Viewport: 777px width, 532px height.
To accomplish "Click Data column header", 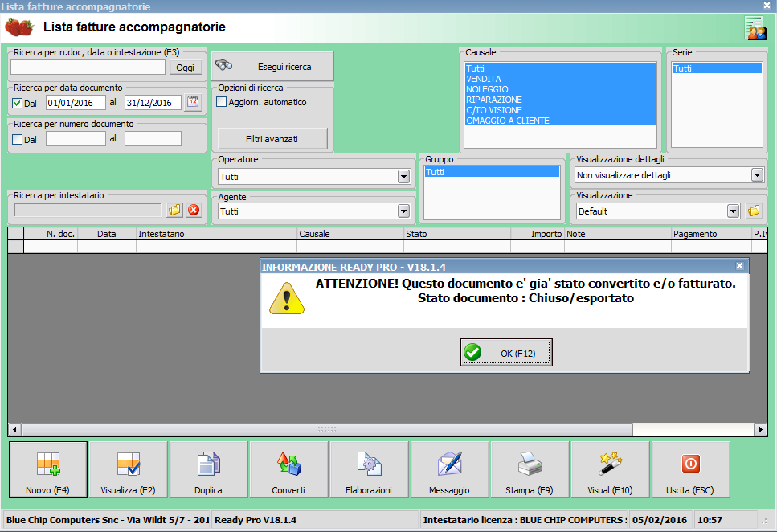I will 107,234.
